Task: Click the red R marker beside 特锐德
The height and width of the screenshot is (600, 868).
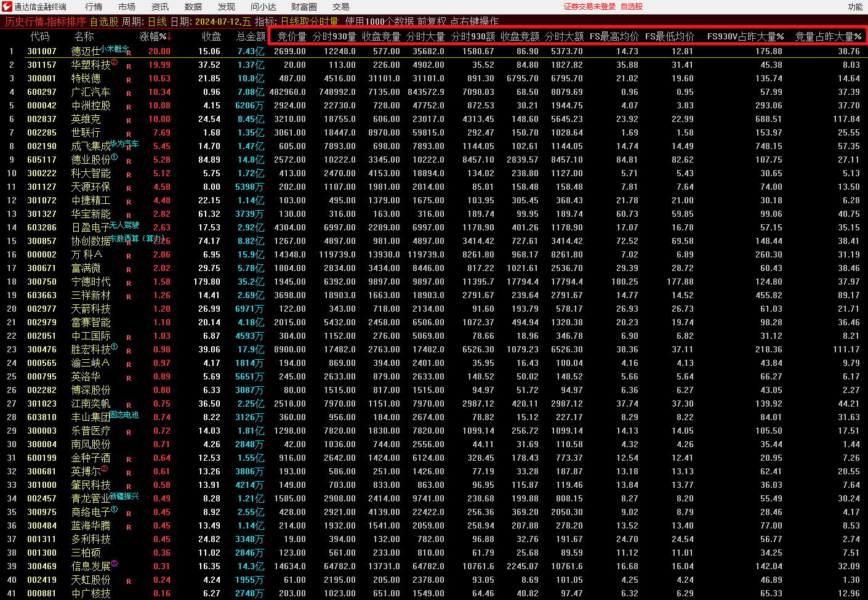Action: pyautogui.click(x=129, y=80)
